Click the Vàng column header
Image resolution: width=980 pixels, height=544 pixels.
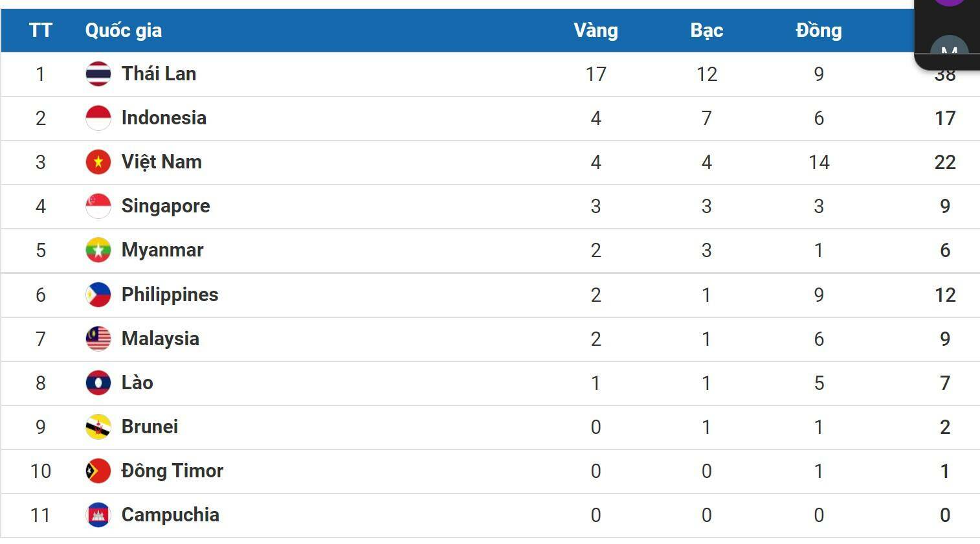[596, 30]
